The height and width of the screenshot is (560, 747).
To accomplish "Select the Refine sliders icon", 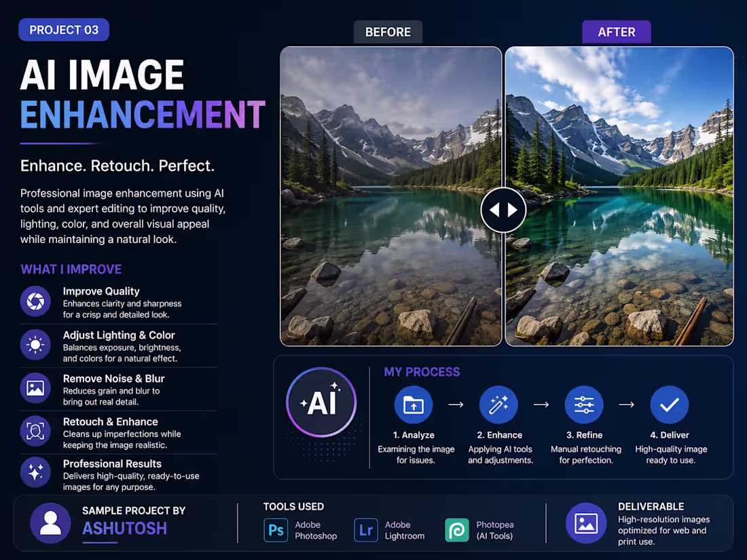I will pyautogui.click(x=584, y=405).
